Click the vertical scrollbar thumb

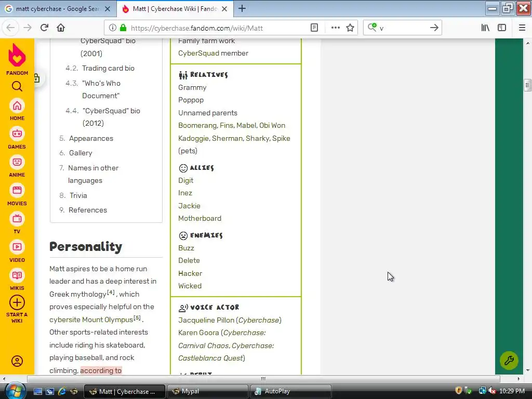pos(527,85)
